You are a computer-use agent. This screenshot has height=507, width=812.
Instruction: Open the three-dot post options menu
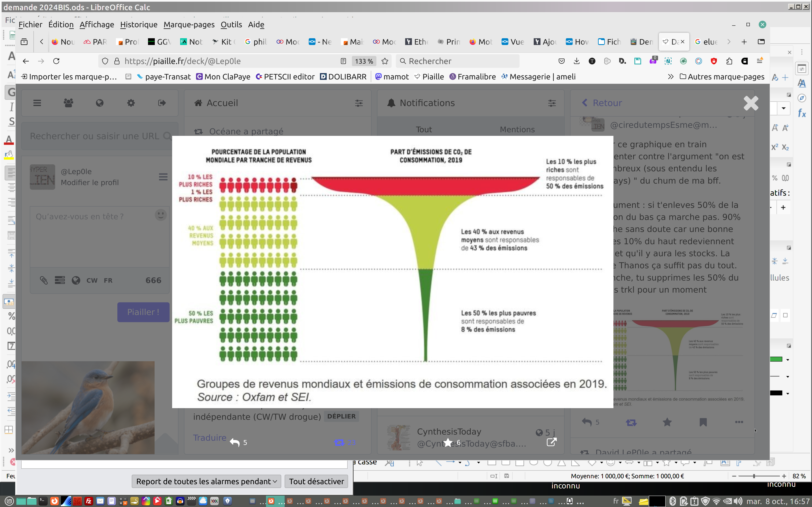tap(739, 422)
